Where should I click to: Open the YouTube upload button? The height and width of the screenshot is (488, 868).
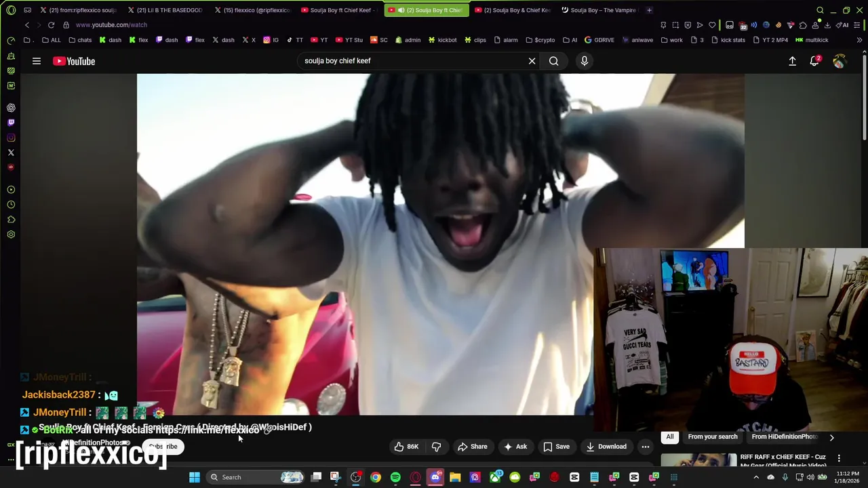tap(792, 61)
